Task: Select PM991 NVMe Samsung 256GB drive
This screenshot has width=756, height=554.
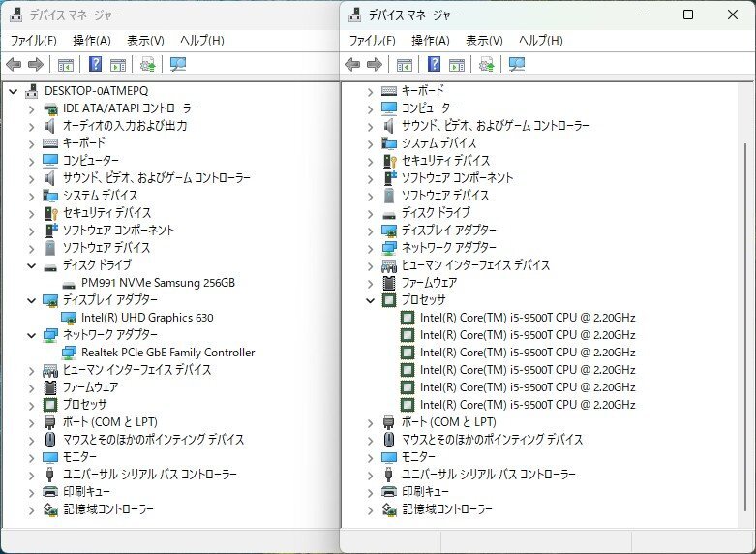Action: tap(158, 283)
